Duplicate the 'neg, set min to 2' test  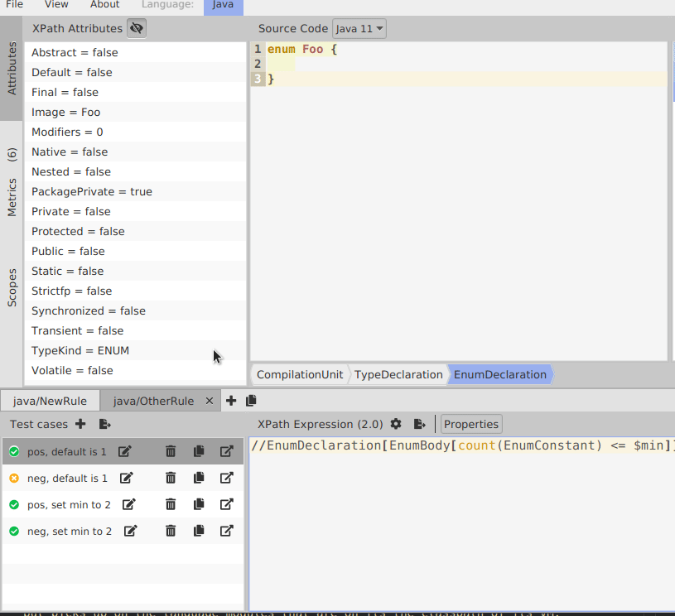(x=199, y=531)
